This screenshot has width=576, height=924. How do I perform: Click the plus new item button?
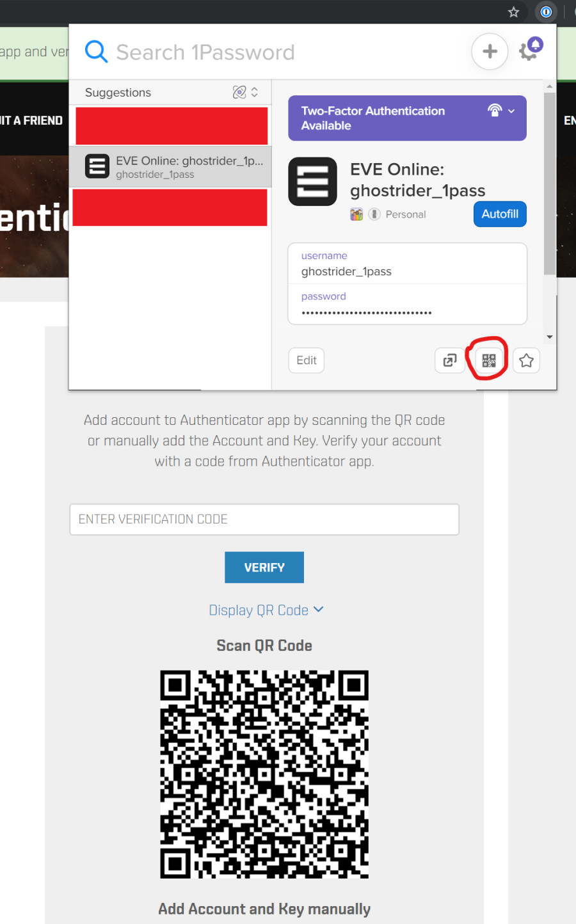coord(490,51)
